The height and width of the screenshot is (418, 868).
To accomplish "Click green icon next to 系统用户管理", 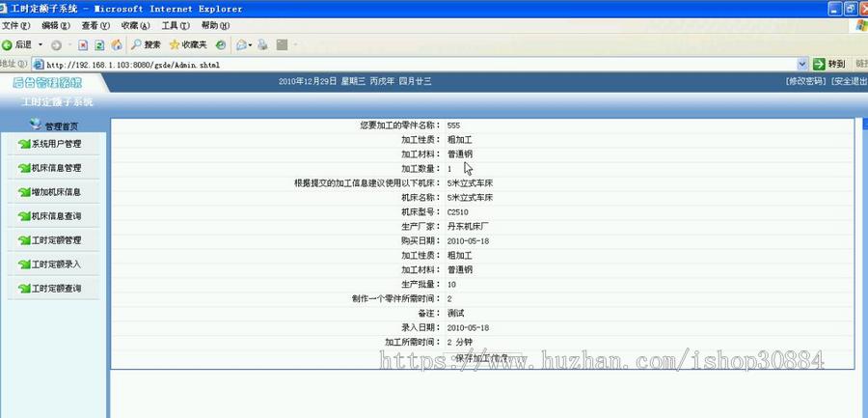I will tap(24, 144).
